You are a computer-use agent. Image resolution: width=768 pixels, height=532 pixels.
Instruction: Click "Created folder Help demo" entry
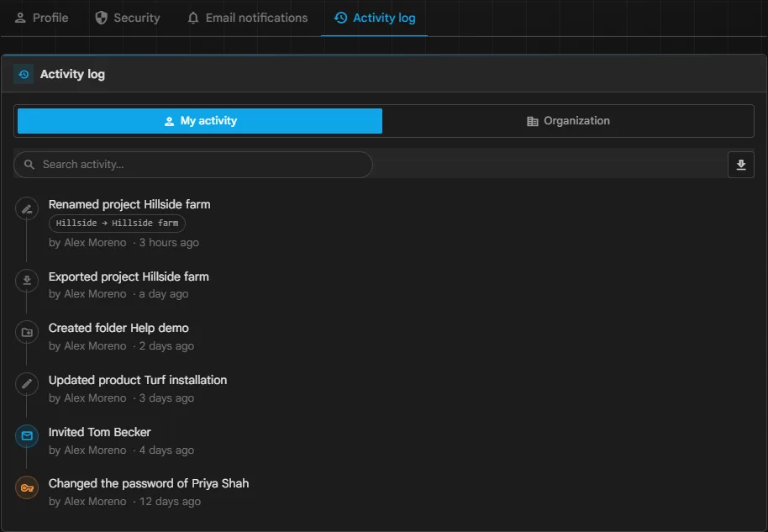pyautogui.click(x=118, y=329)
